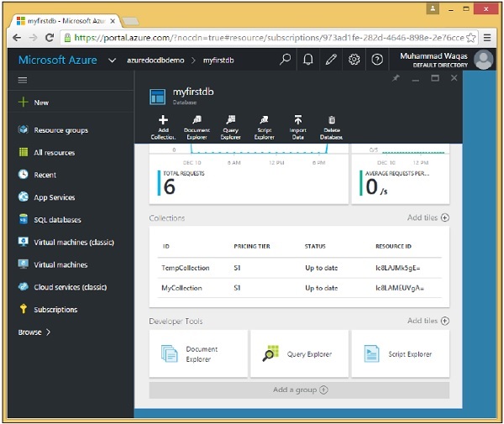504x424 pixels.
Task: Click Add tiles beside Collections
Action: [x=428, y=217]
